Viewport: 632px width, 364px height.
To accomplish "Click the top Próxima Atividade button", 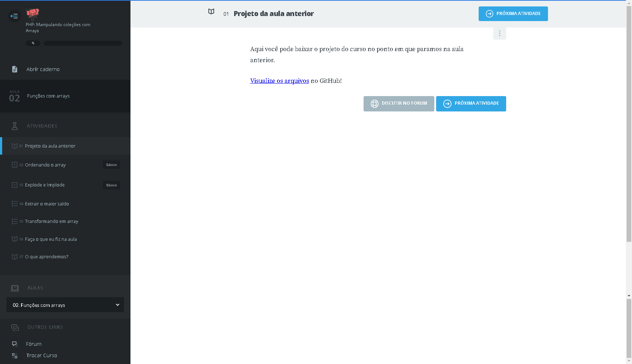I will (513, 14).
